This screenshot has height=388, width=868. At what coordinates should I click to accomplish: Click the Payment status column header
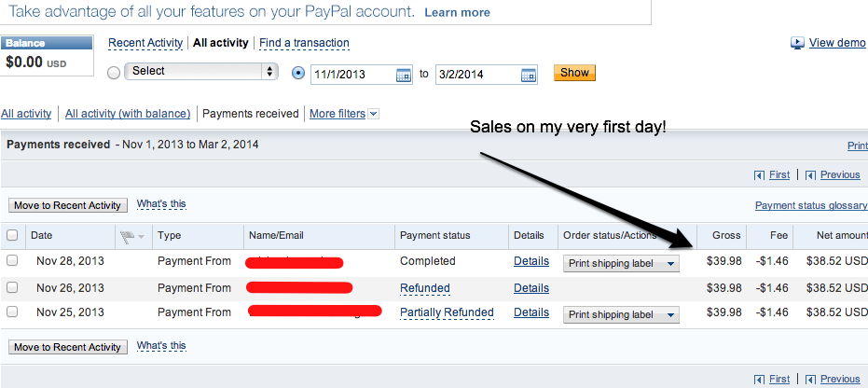(435, 235)
